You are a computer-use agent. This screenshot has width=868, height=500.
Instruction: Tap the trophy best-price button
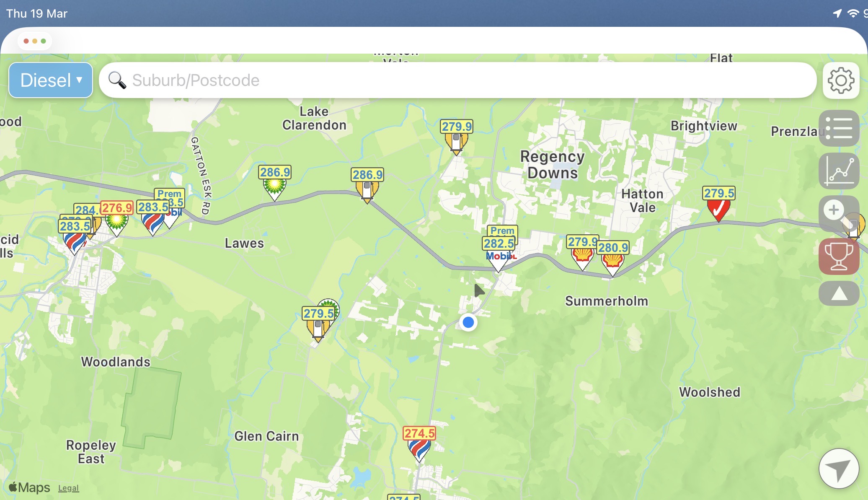pyautogui.click(x=839, y=256)
